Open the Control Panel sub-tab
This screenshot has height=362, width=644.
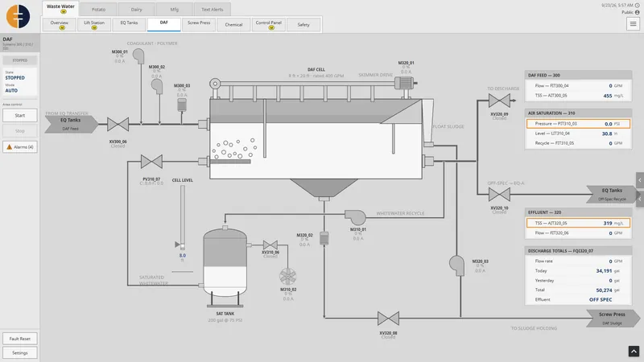[269, 25]
